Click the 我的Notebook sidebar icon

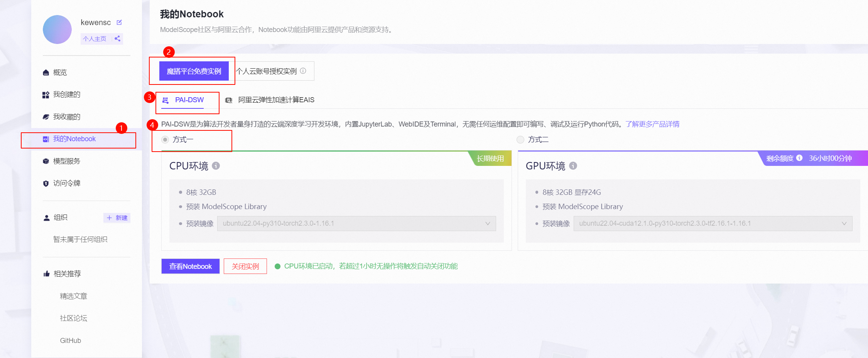46,139
